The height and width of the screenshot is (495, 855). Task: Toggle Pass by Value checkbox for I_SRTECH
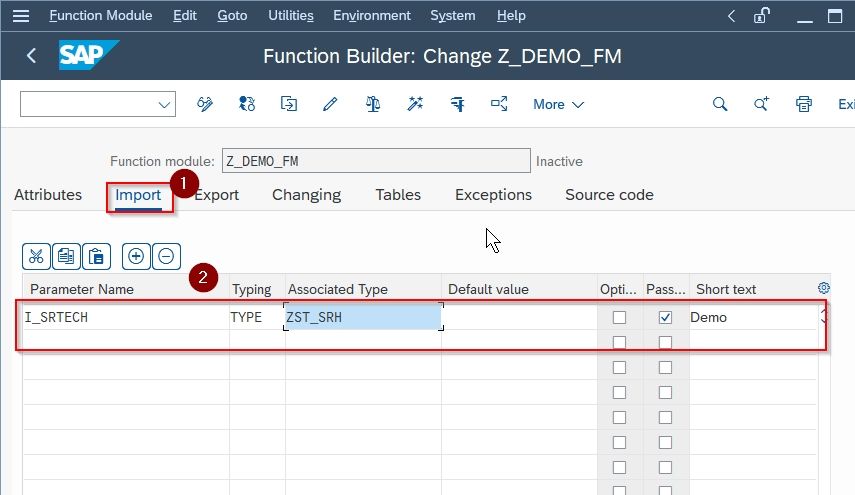coord(665,317)
